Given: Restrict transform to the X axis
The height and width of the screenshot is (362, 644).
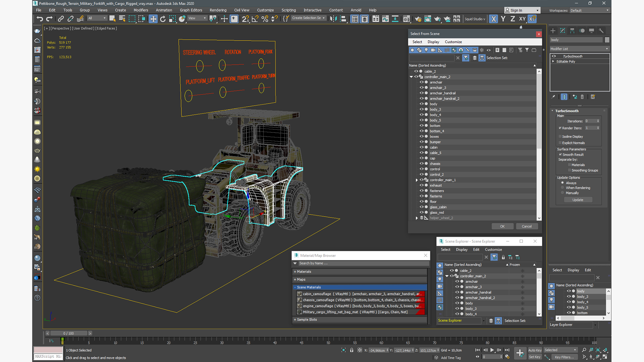Looking at the screenshot, I should [x=493, y=19].
